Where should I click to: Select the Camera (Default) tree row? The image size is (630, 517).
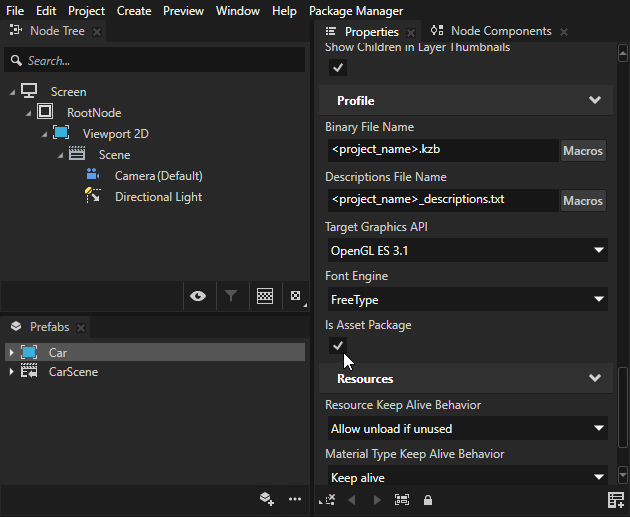(x=158, y=176)
